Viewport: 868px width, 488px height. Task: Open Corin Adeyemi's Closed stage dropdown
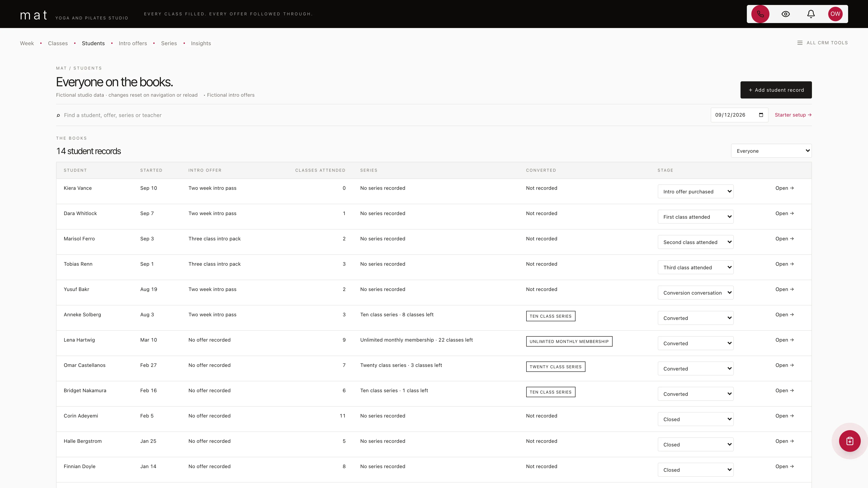[x=696, y=419]
